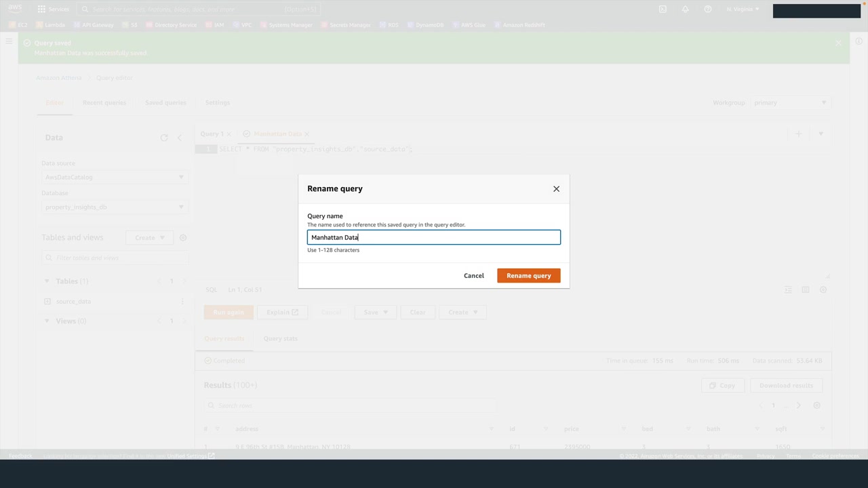Switch to the Editor tab
Viewport: 868px width, 488px height.
tap(54, 103)
